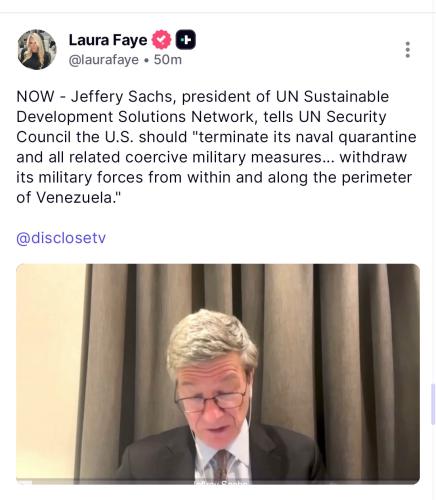Click the speaker's striped tie in video
The image size is (436, 500).
click(221, 465)
